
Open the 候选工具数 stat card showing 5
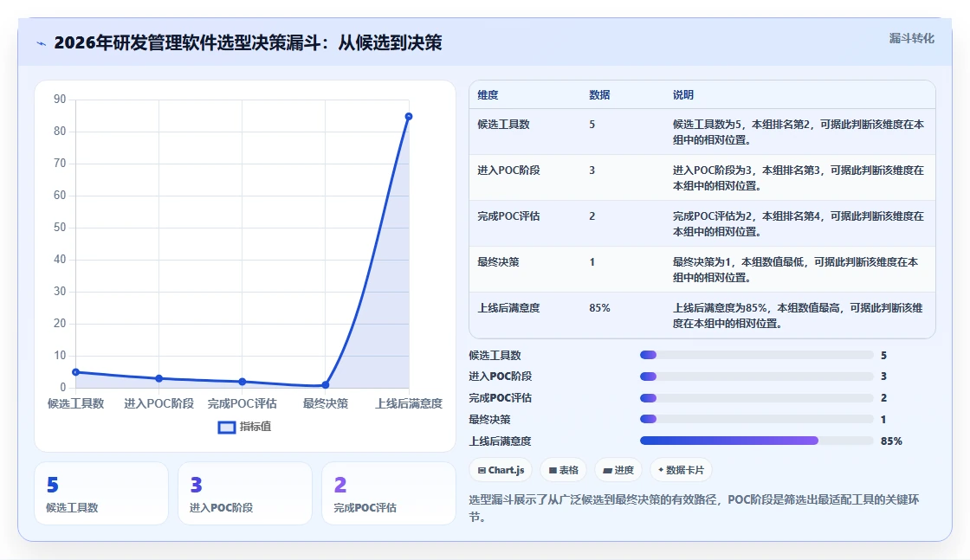point(101,493)
